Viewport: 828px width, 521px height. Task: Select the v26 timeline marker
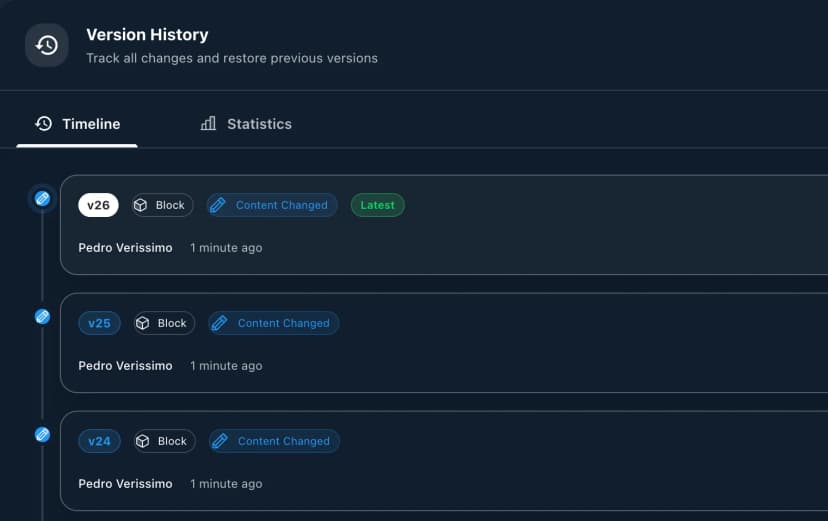click(42, 198)
